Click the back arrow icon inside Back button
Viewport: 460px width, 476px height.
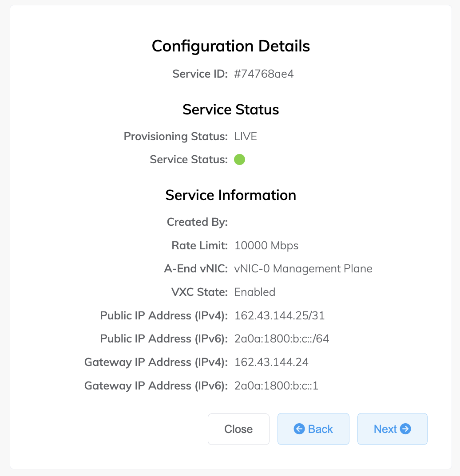pyautogui.click(x=300, y=429)
